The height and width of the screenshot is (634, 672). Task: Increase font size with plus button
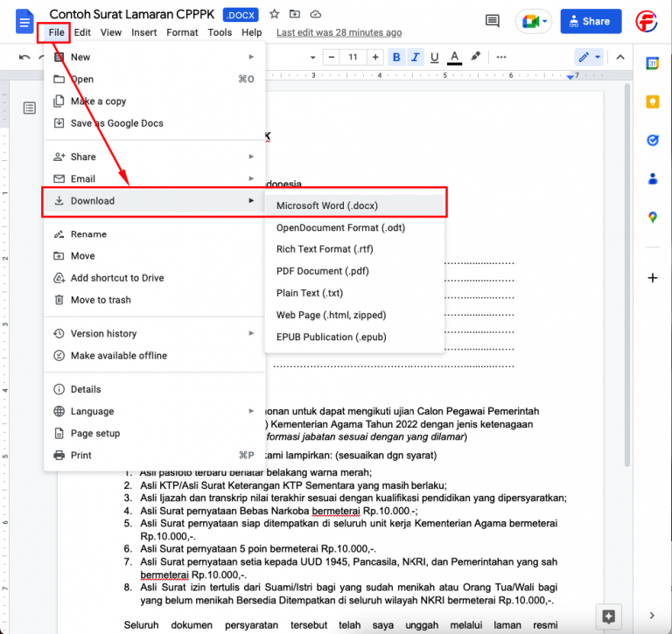tap(375, 57)
